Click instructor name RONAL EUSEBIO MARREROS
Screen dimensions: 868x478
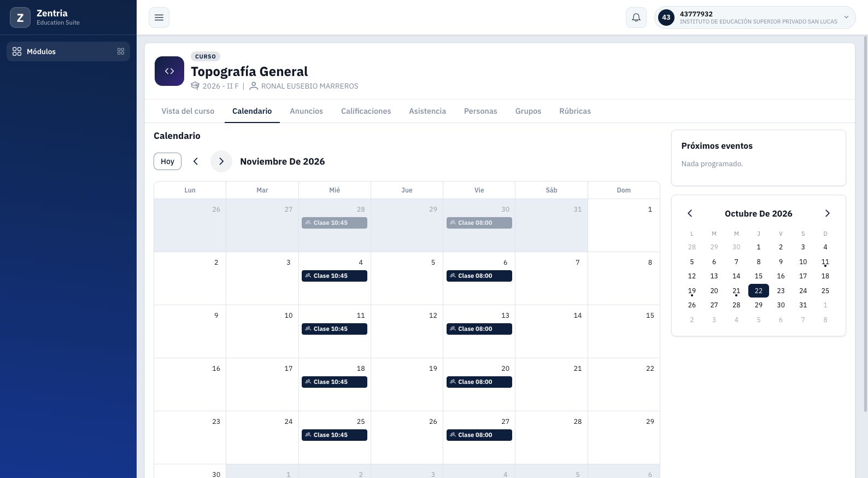(x=310, y=86)
